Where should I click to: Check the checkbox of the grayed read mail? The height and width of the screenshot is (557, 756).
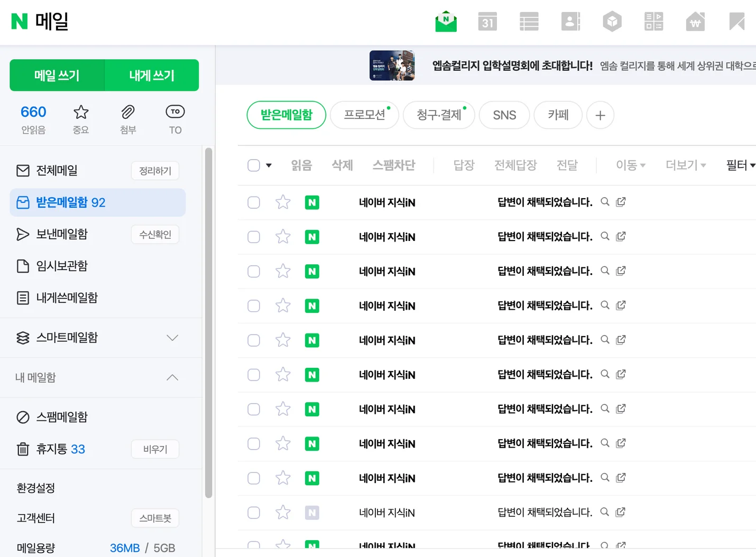pos(254,513)
